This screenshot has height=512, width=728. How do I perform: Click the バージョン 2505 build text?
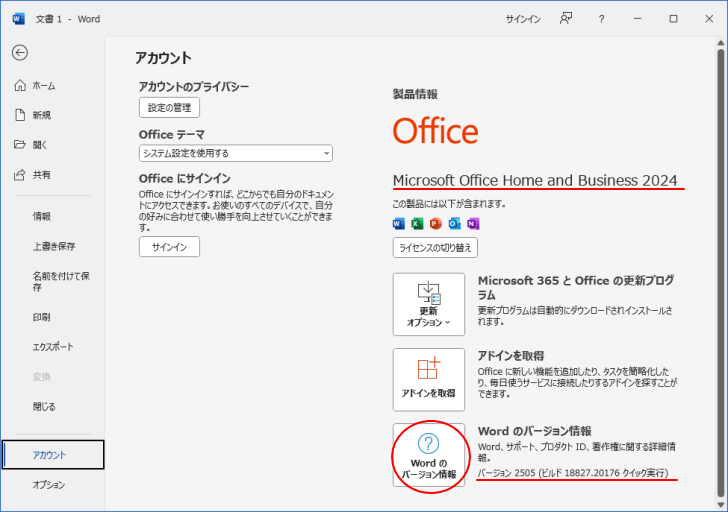[573, 473]
